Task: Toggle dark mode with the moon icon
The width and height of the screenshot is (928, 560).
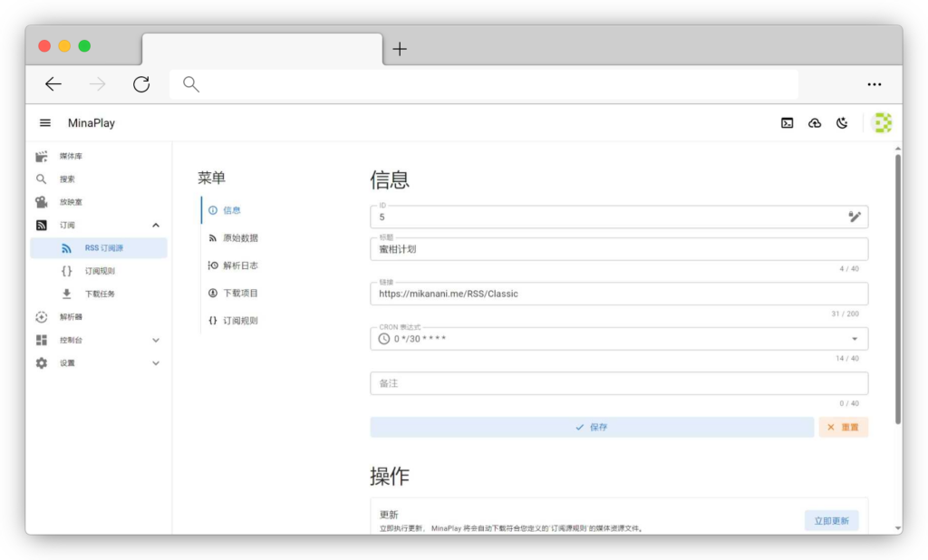Action: (x=842, y=123)
